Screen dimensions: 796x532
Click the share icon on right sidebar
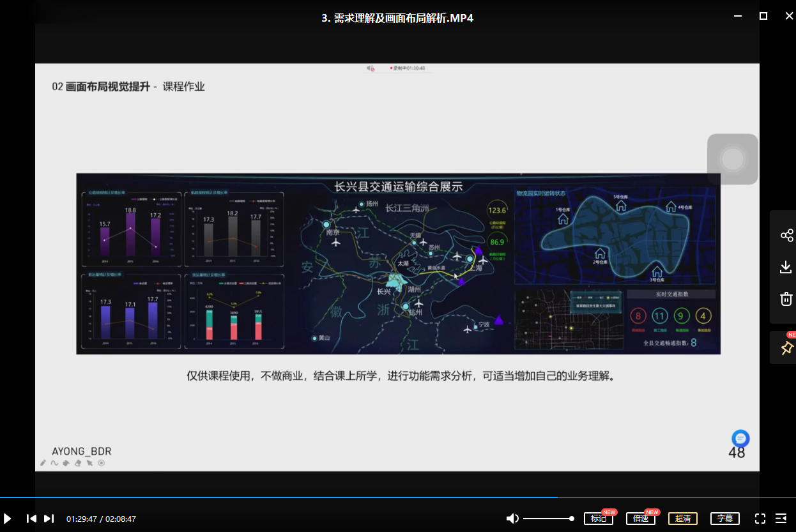[786, 235]
